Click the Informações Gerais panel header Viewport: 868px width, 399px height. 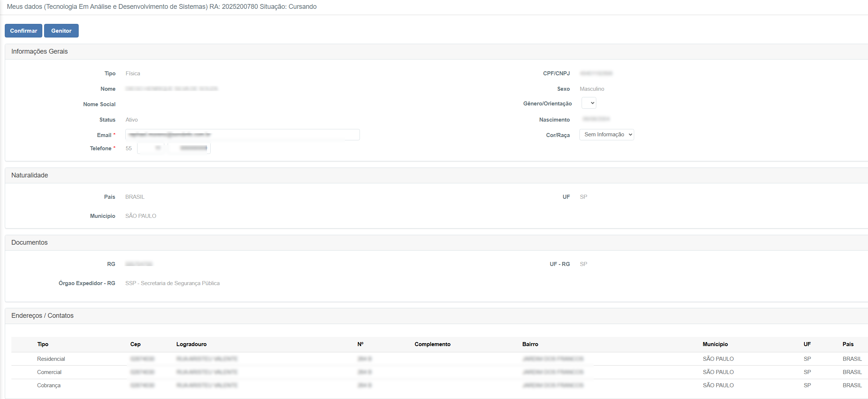pyautogui.click(x=40, y=51)
